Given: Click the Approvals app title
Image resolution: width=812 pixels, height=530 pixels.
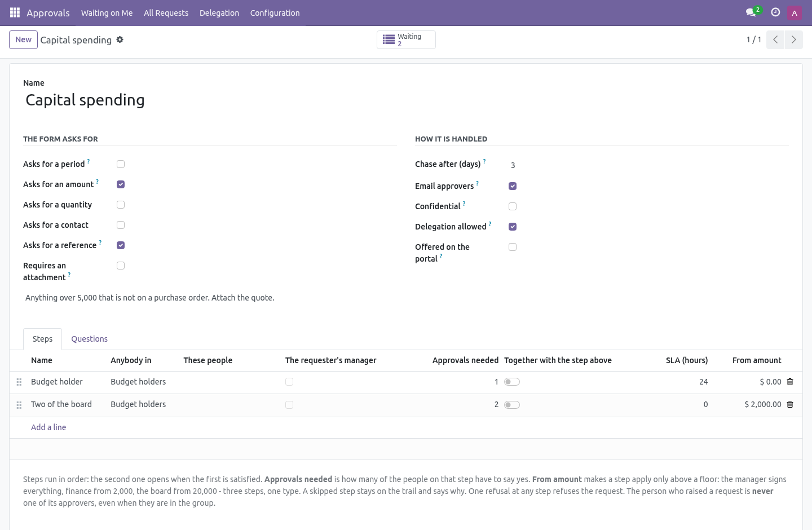Looking at the screenshot, I should click(x=48, y=12).
